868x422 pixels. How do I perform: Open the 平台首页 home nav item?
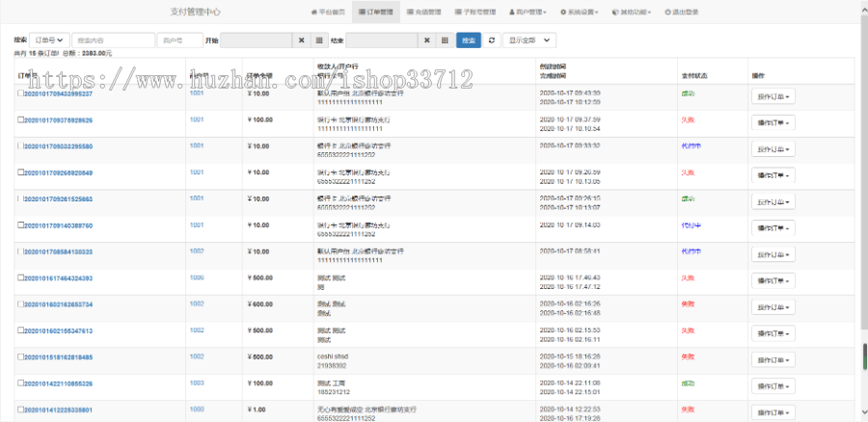pos(328,12)
